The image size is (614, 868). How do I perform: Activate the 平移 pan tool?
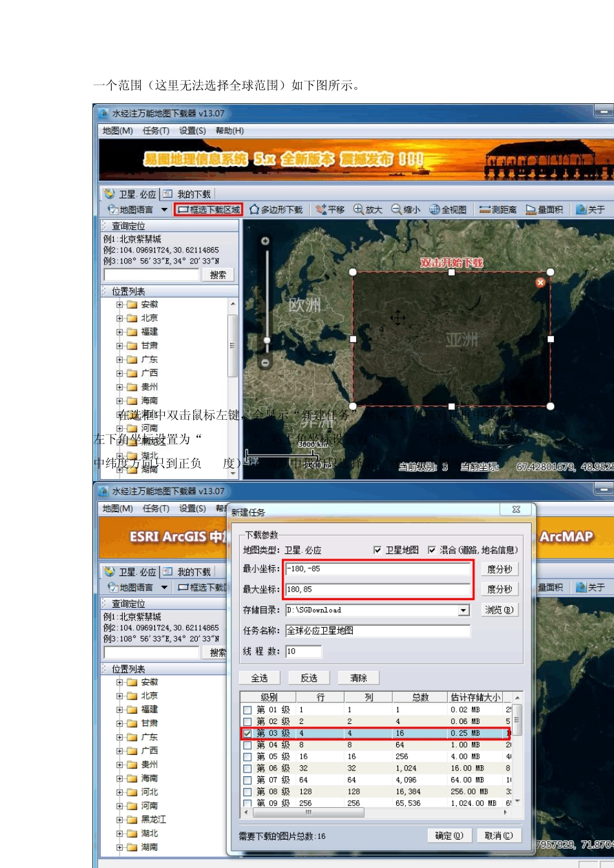(330, 210)
